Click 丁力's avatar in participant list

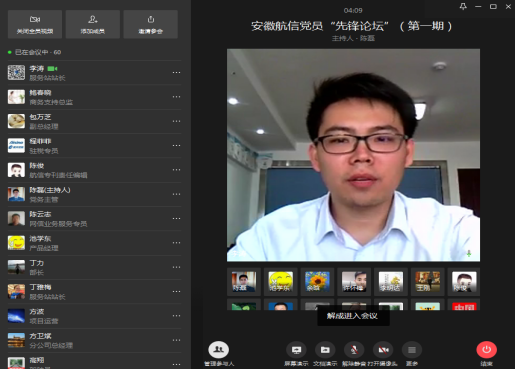[16, 267]
